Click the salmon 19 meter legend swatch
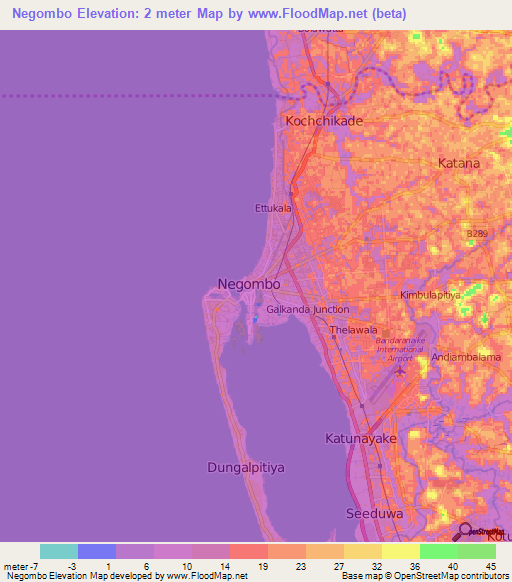 point(287,552)
